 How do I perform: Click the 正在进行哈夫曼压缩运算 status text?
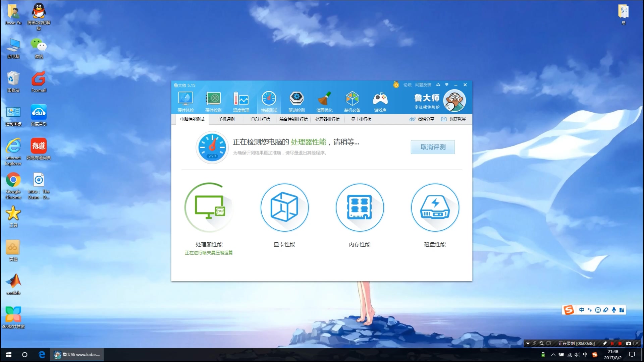209,253
